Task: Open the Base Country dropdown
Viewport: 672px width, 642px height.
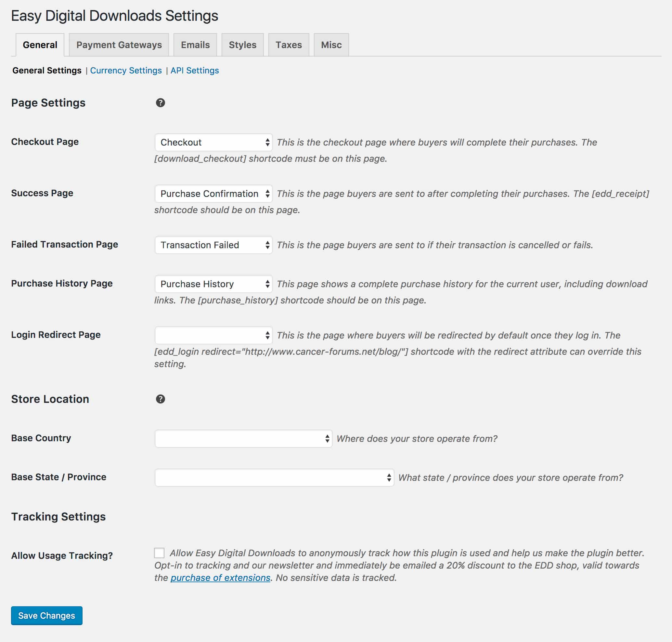Action: point(243,439)
